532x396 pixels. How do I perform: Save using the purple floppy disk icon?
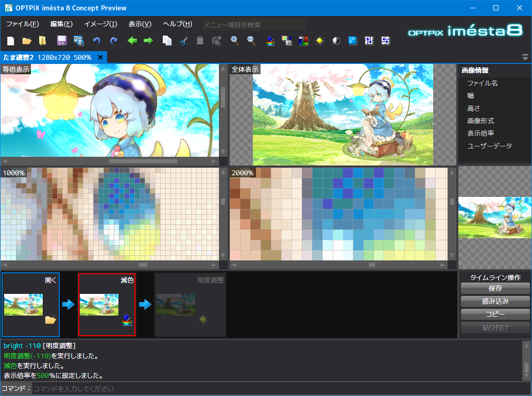pos(62,41)
